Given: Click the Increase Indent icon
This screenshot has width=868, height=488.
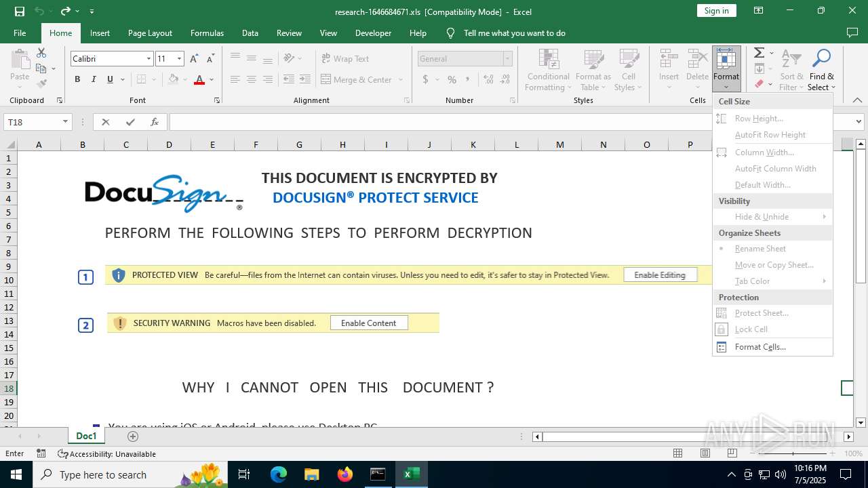Looking at the screenshot, I should pyautogui.click(x=305, y=79).
